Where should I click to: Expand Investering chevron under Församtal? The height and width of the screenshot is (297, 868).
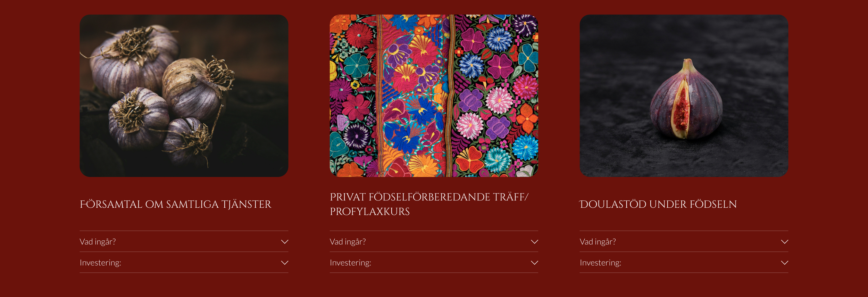coord(285,263)
